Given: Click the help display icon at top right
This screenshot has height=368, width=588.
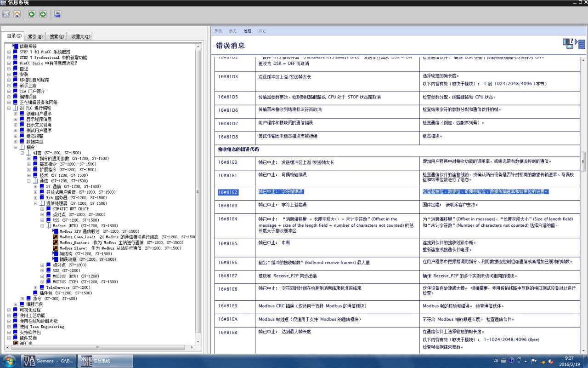Looking at the screenshot, I should click(x=568, y=44).
